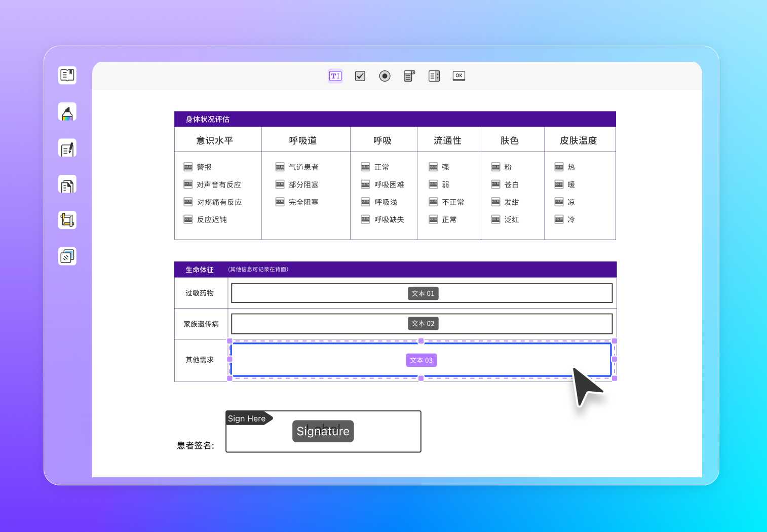
Task: Select the Text Field tool in the toolbar
Action: tap(335, 76)
